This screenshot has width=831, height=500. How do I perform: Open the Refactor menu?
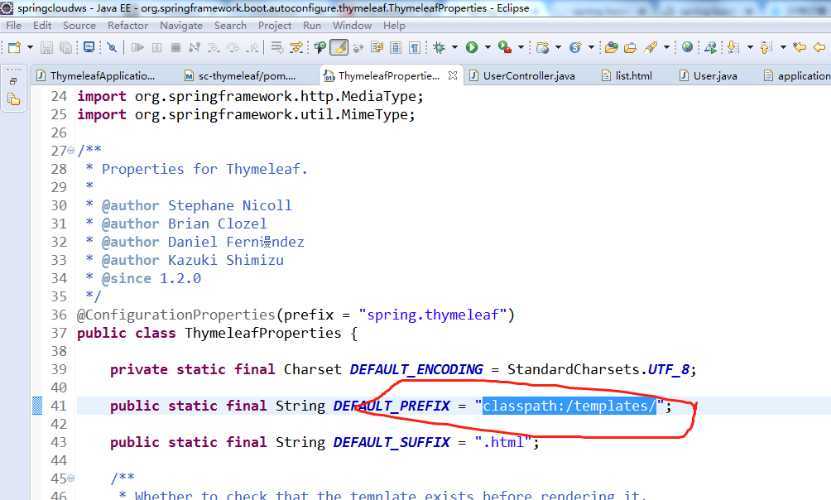click(x=128, y=25)
